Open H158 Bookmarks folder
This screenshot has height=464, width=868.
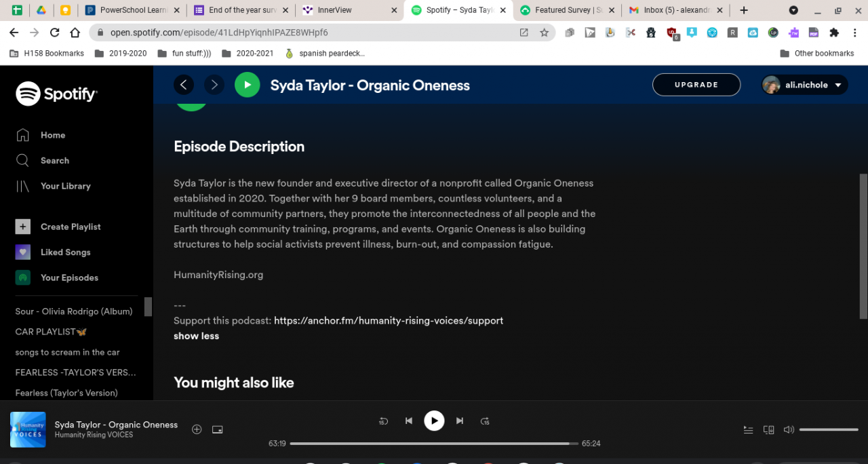pyautogui.click(x=47, y=54)
